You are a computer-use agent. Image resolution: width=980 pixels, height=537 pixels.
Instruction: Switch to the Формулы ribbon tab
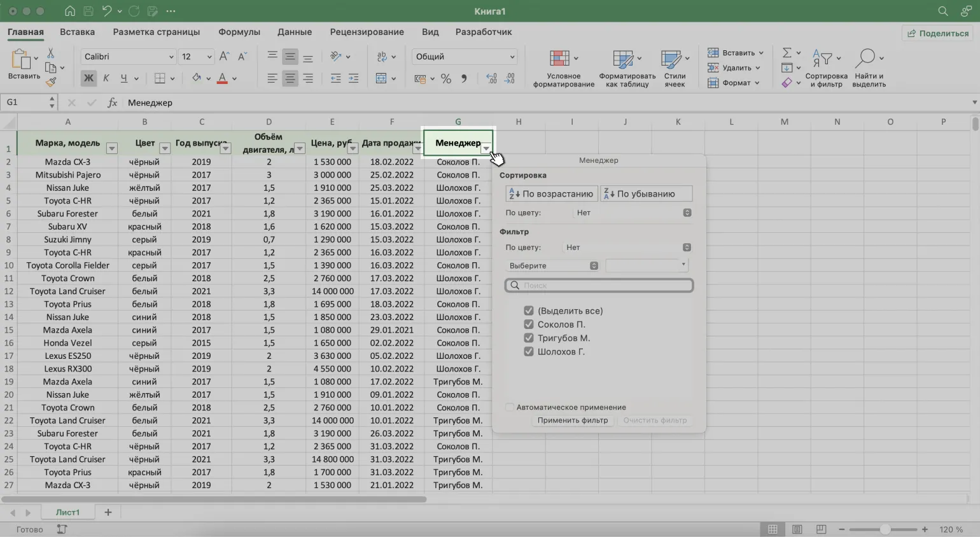coord(239,32)
